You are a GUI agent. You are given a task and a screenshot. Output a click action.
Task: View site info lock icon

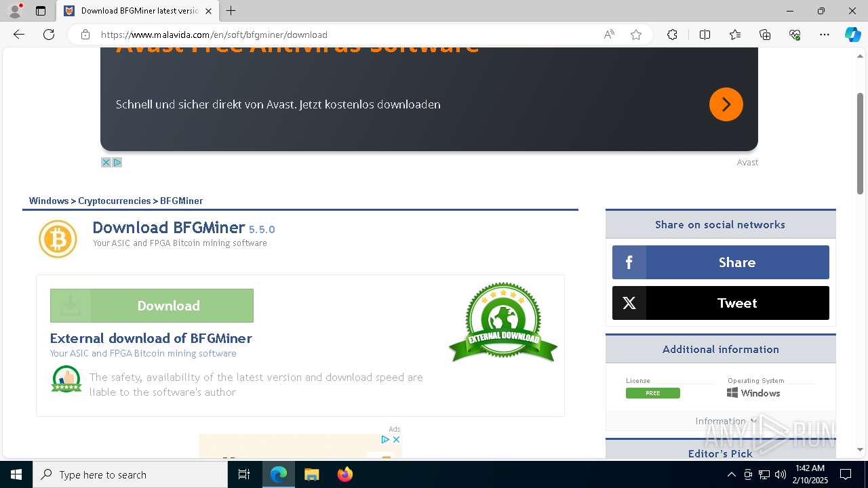85,35
